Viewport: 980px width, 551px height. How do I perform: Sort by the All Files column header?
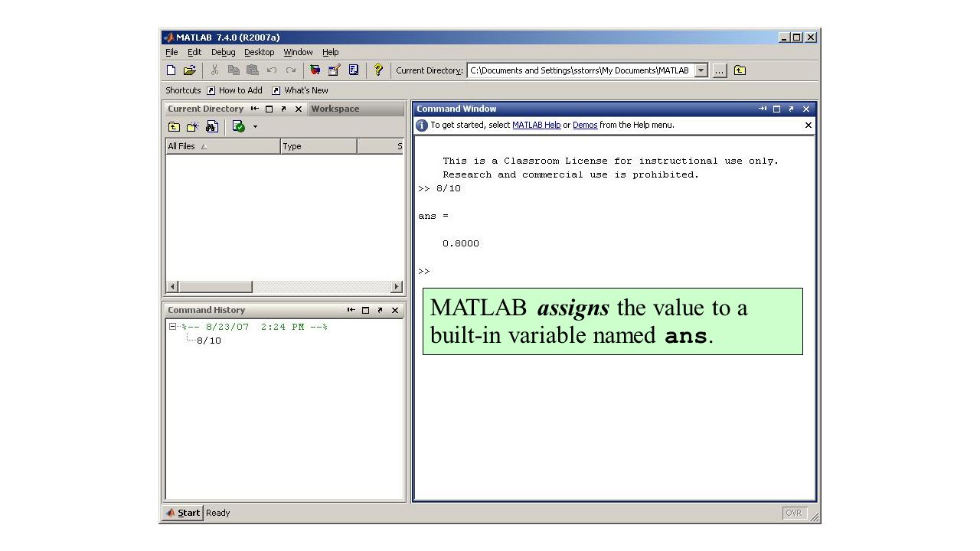(x=223, y=146)
